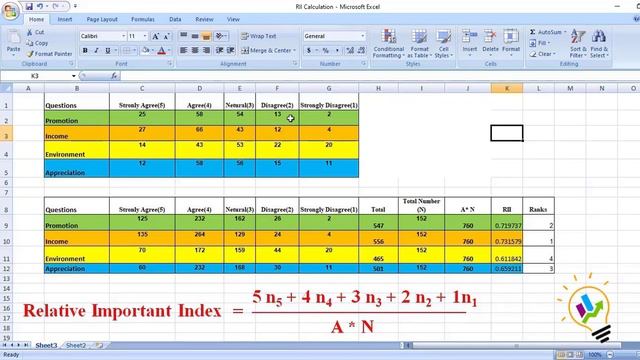Switch to the Page Layout tab

pyautogui.click(x=102, y=19)
